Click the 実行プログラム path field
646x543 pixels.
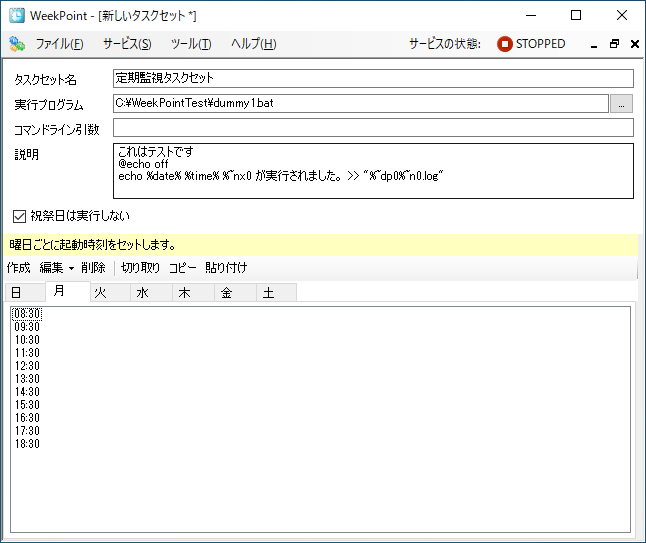[360, 103]
